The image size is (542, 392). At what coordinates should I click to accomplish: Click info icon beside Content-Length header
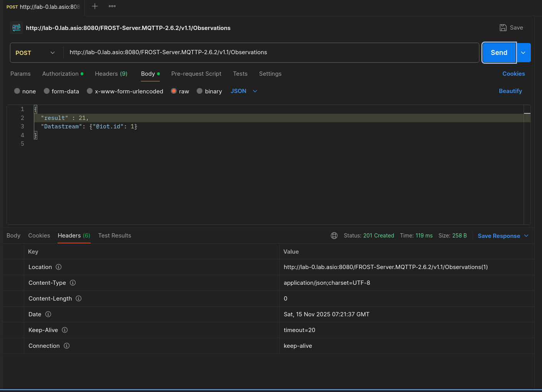pyautogui.click(x=79, y=299)
